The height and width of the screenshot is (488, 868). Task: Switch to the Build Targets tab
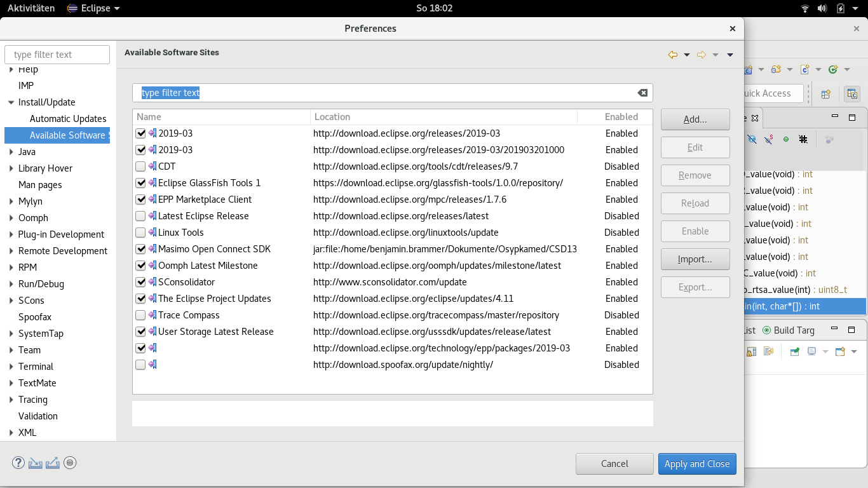coord(788,330)
